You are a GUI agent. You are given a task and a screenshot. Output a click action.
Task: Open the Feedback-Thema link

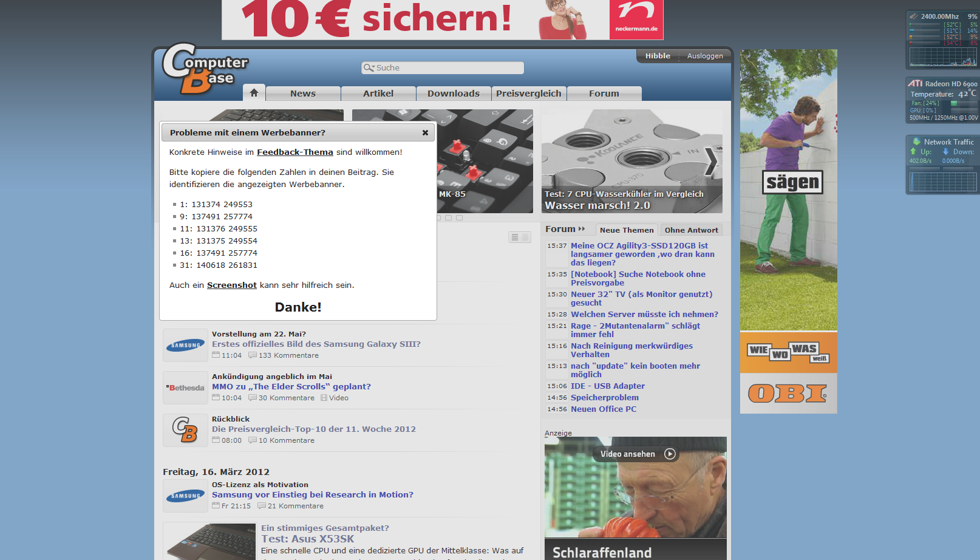[x=295, y=152]
